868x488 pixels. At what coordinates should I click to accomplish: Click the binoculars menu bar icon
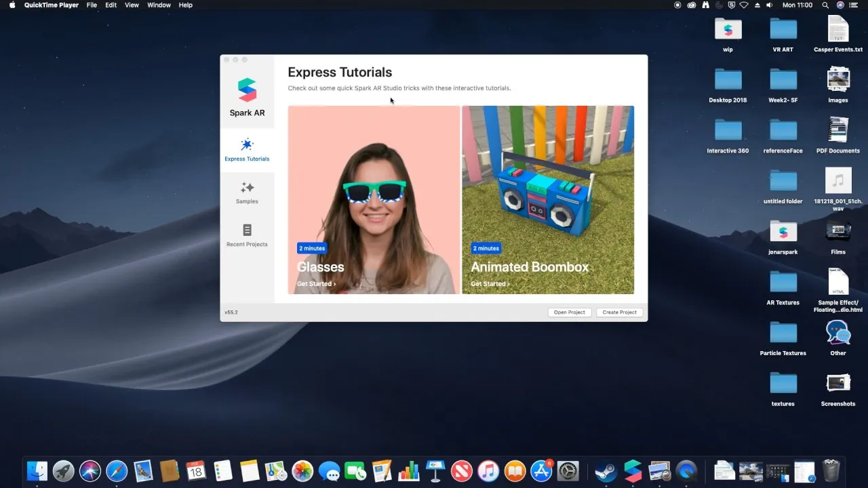706,5
